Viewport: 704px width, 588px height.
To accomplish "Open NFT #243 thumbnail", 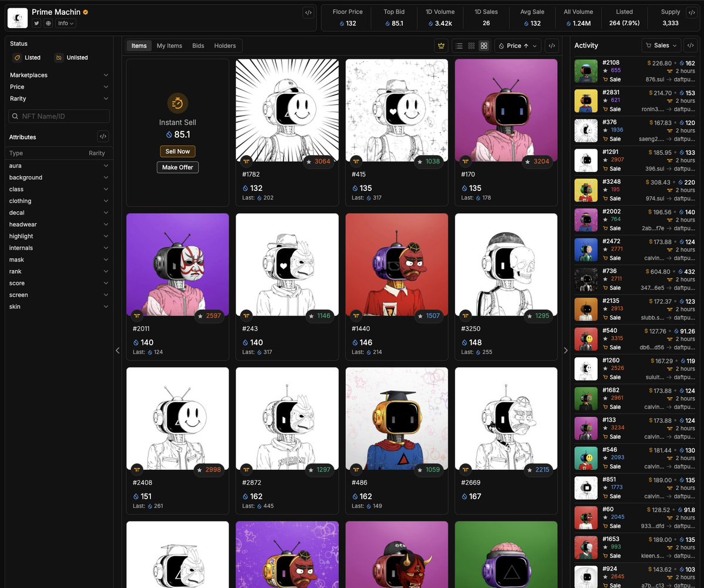I will (287, 264).
